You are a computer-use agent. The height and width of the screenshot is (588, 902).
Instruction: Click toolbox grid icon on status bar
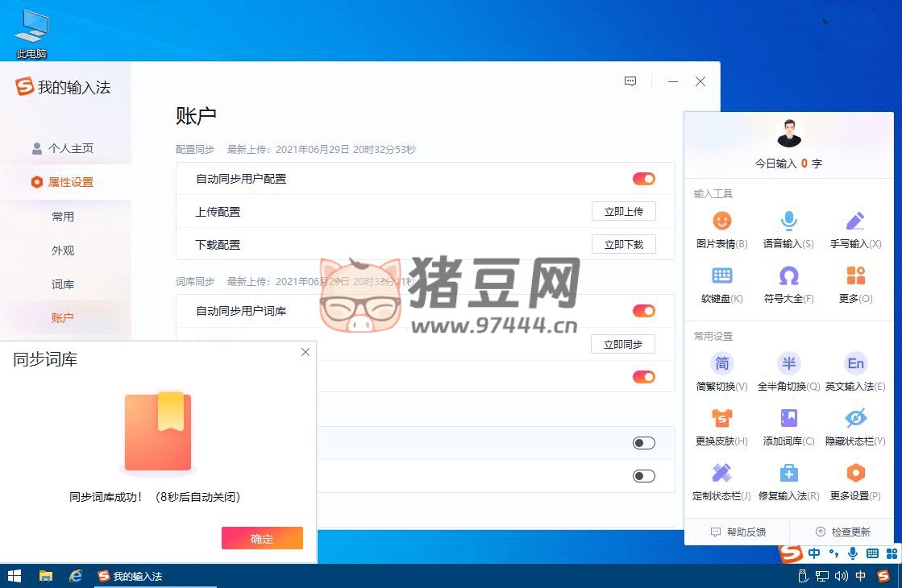[x=892, y=553]
